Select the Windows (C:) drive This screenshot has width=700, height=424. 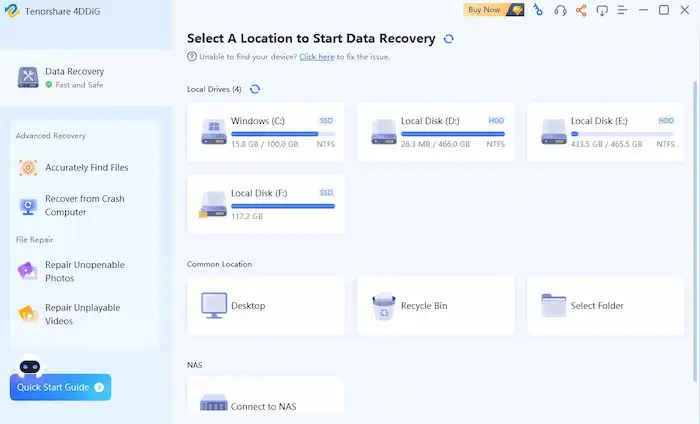[266, 132]
